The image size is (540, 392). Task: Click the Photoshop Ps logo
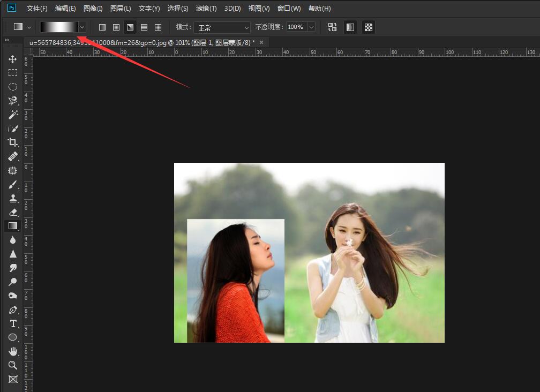[12, 8]
